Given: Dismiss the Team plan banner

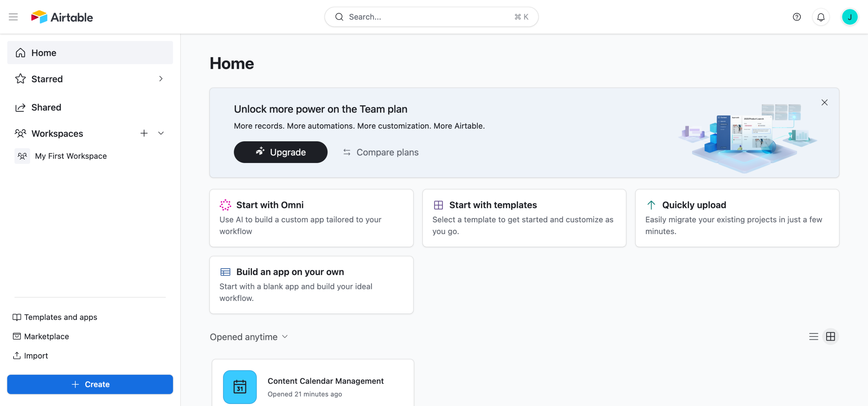Looking at the screenshot, I should coord(824,102).
